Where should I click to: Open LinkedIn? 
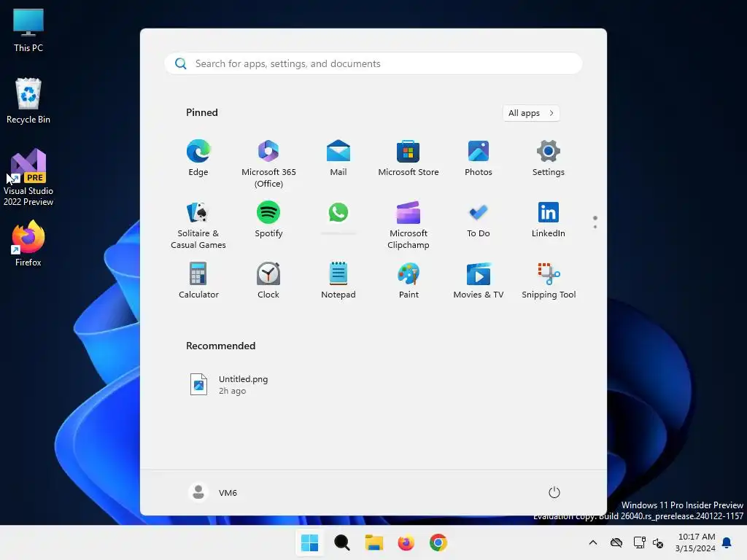tap(549, 219)
